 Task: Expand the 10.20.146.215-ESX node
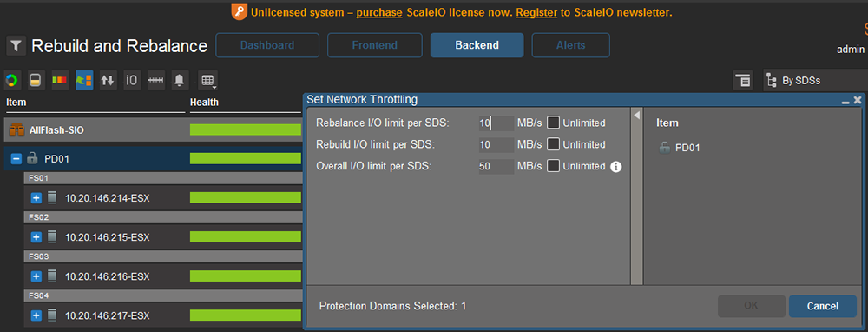click(x=36, y=237)
